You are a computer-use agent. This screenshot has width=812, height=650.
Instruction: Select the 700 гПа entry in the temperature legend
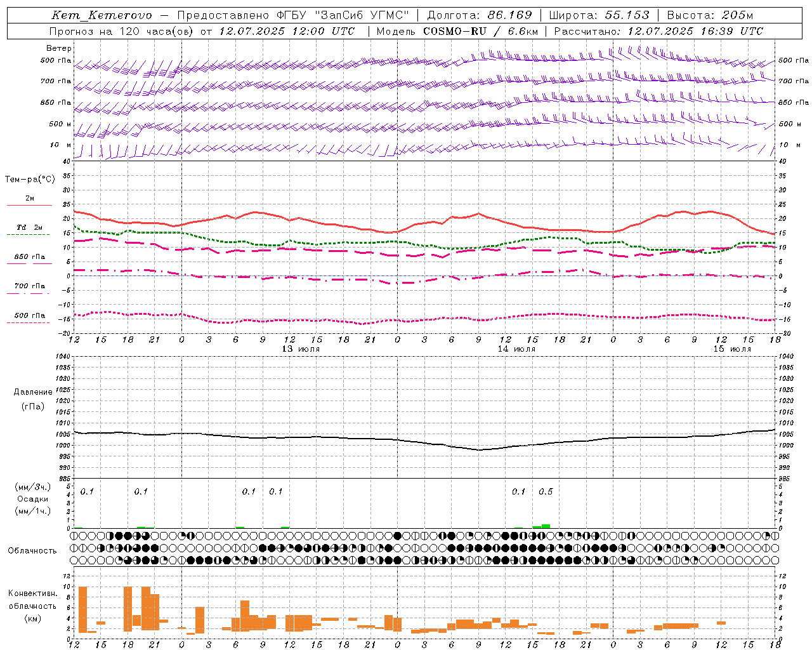click(30, 286)
